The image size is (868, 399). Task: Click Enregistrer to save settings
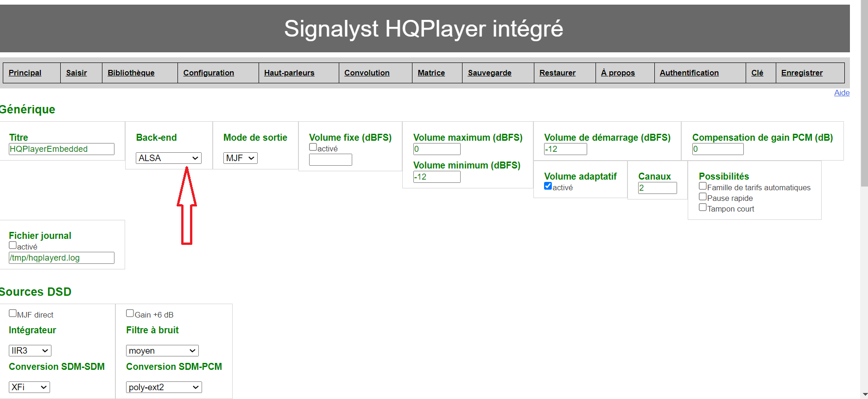802,73
